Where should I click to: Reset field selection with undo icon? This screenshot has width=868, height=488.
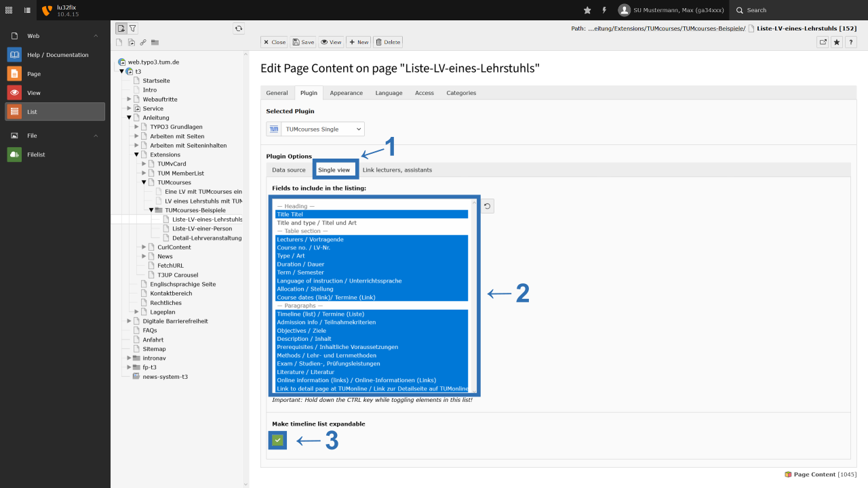pos(488,205)
